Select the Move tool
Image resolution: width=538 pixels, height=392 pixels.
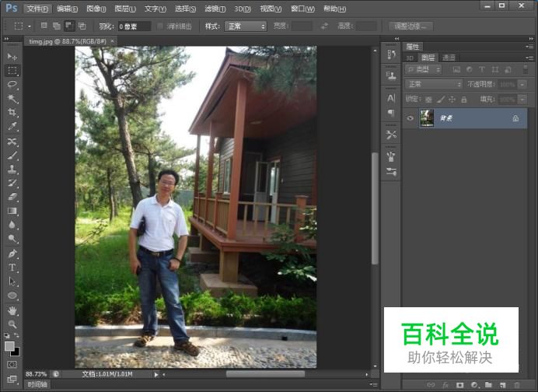coord(12,56)
